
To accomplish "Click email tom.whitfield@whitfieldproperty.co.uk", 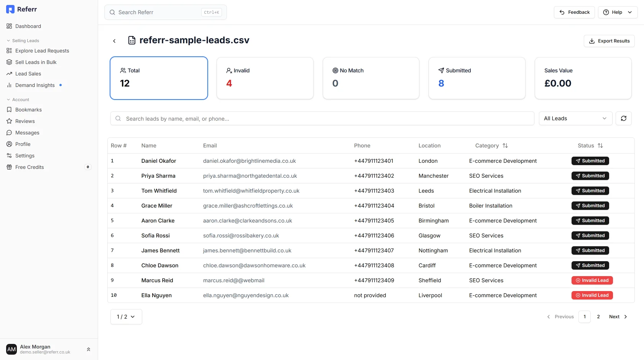I will (251, 191).
